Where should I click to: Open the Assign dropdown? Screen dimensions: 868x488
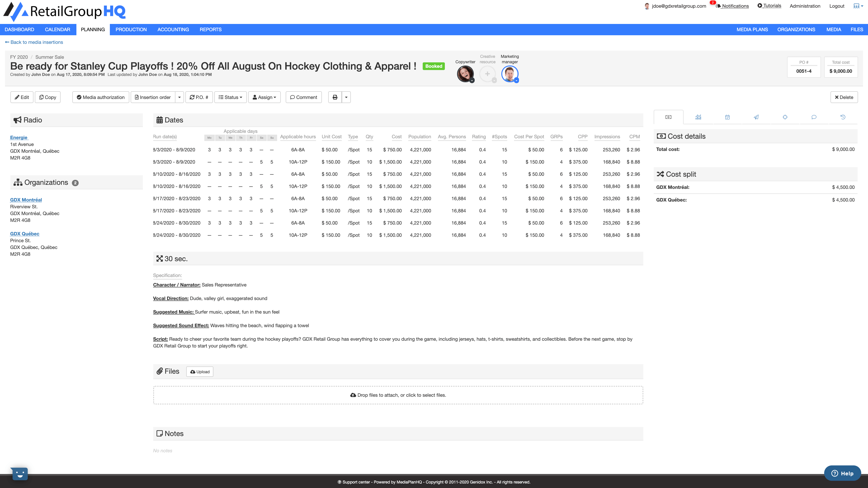264,97
